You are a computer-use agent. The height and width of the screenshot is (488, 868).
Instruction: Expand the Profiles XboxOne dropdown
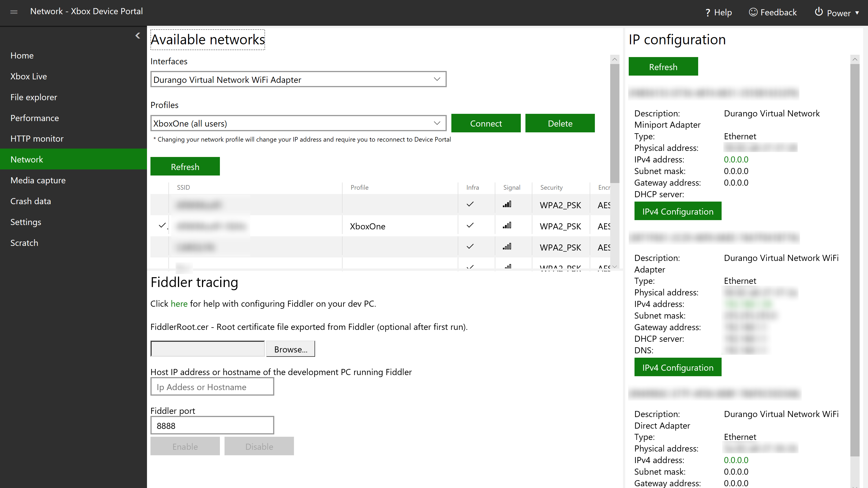click(437, 123)
